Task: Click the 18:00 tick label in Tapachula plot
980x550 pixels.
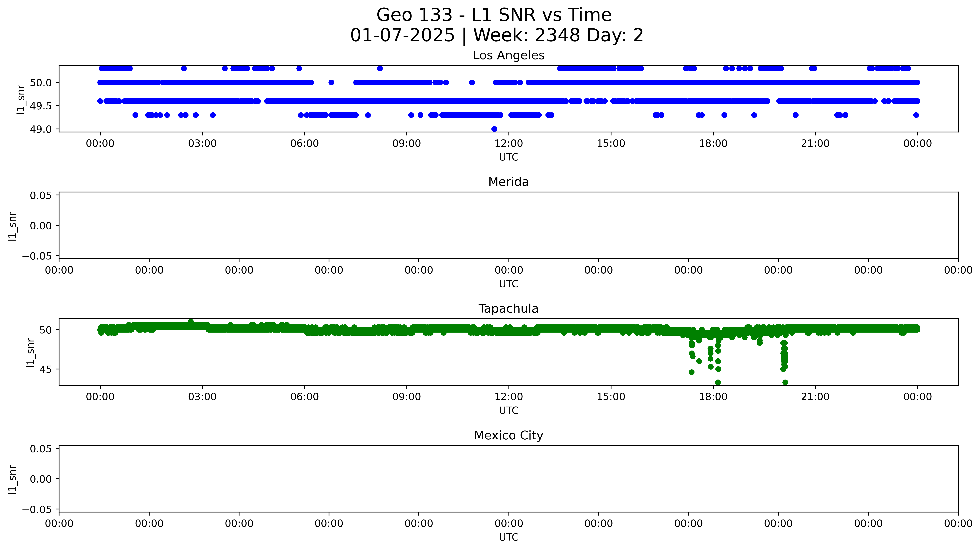Action: (713, 397)
